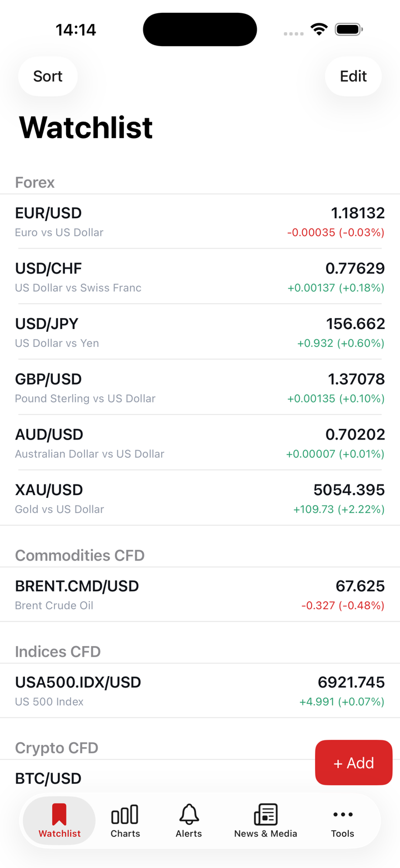Select Brent Crude Oil row

[x=200, y=594]
